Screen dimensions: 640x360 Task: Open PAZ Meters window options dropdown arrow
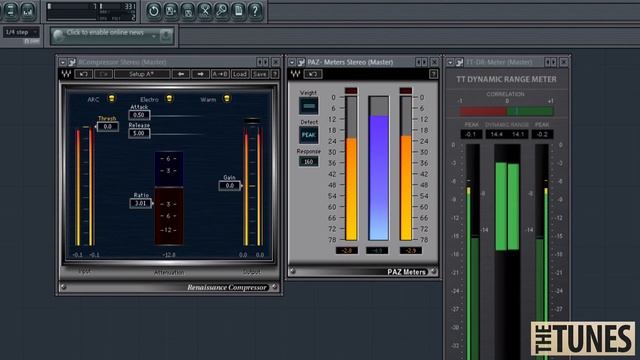[x=292, y=62]
